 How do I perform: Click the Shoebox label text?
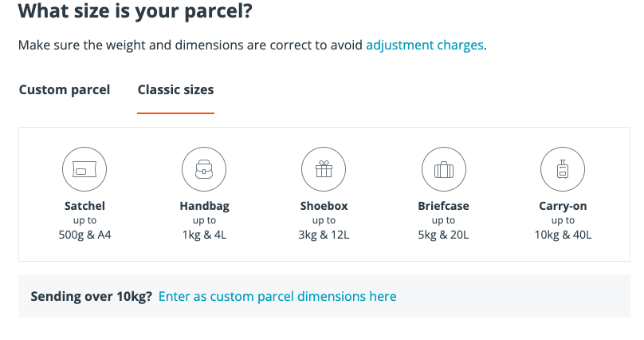point(324,206)
